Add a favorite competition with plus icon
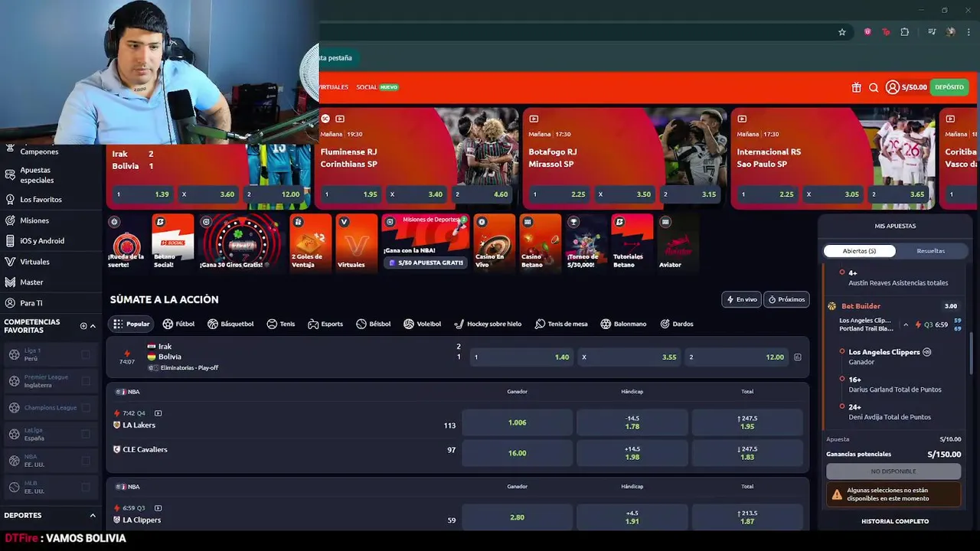The height and width of the screenshot is (551, 980). point(83,326)
